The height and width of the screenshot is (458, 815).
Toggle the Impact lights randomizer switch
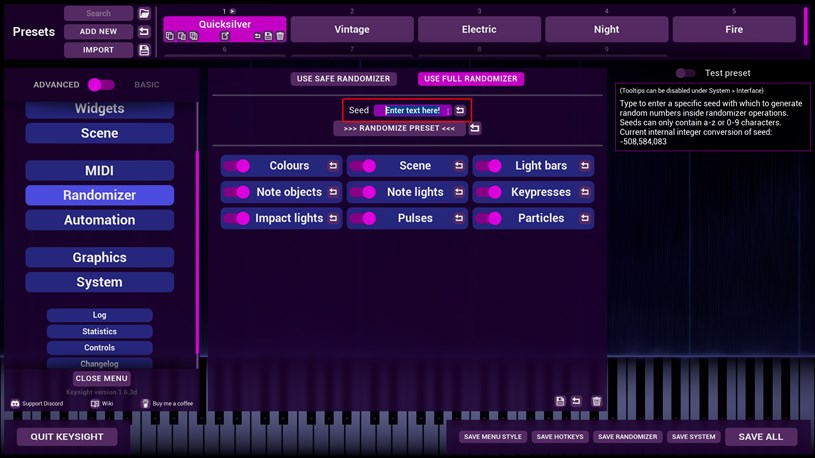(x=237, y=218)
